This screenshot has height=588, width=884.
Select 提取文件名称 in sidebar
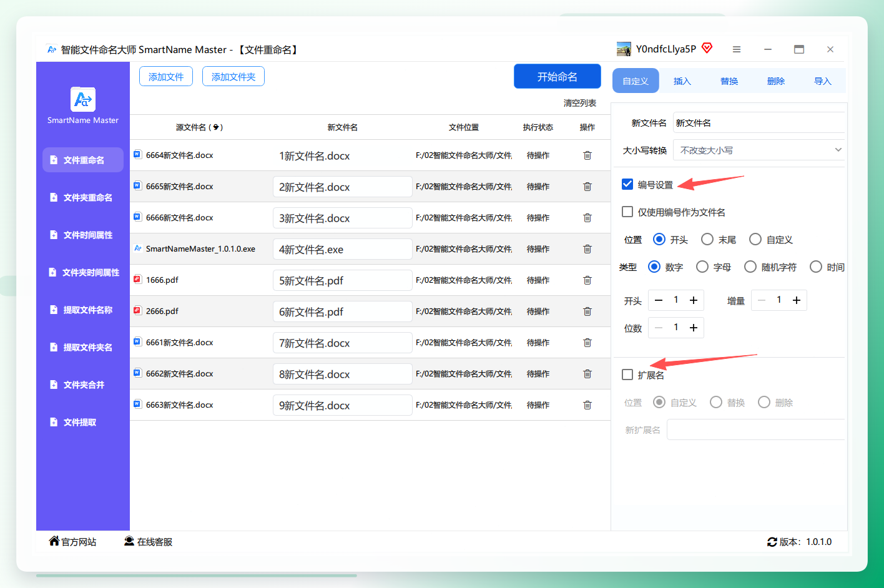(83, 310)
